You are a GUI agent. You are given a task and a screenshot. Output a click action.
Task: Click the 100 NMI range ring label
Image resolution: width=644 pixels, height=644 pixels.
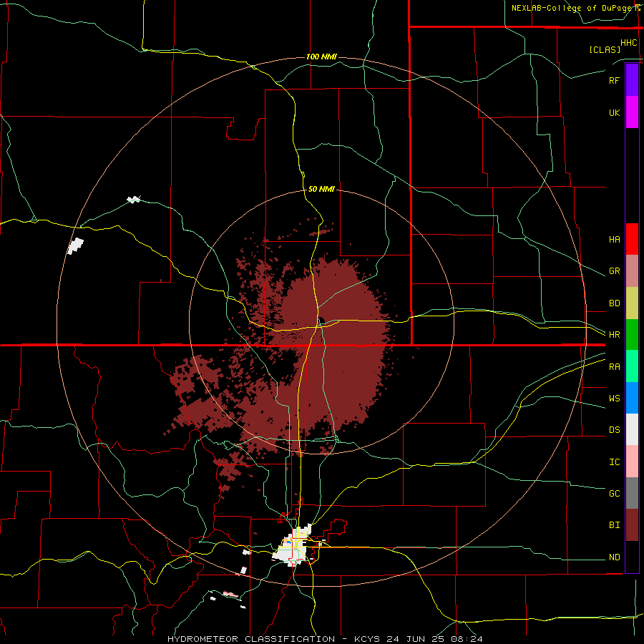pyautogui.click(x=321, y=57)
